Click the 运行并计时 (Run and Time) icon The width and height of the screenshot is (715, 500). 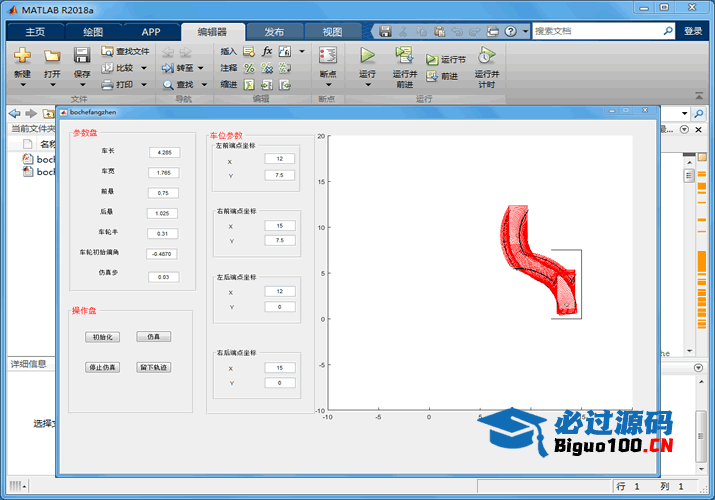[x=486, y=55]
